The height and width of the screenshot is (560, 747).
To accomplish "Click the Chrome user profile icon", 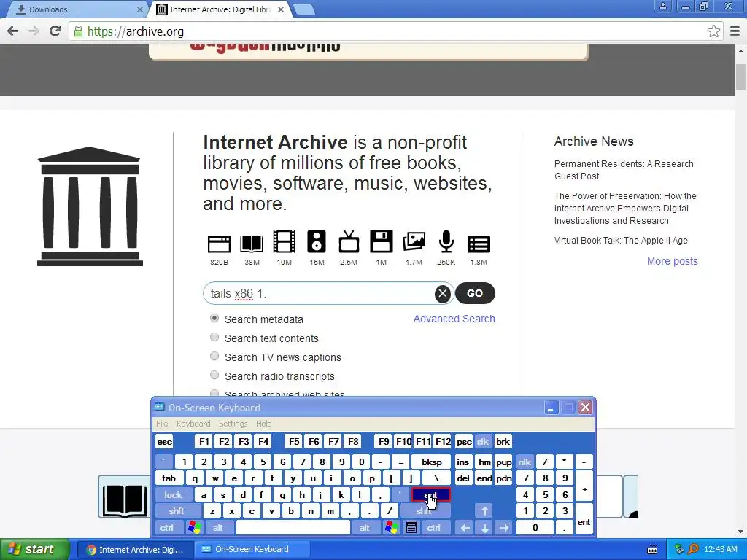I will (x=662, y=6).
